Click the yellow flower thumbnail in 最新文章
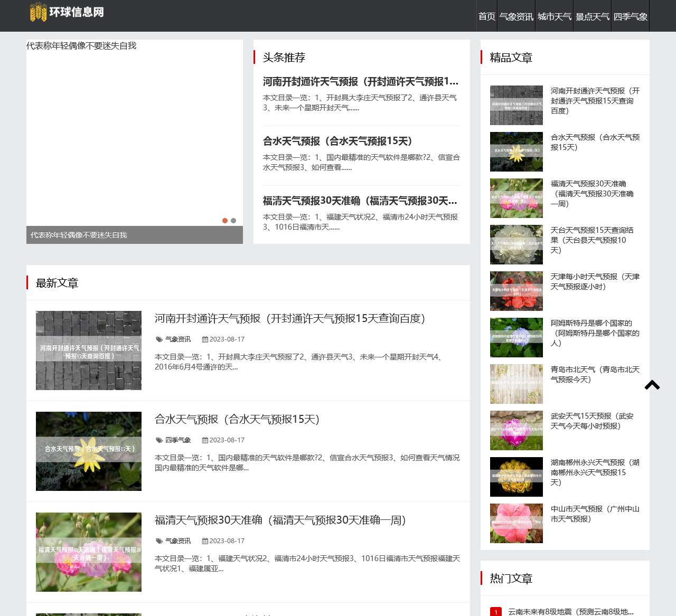This screenshot has height=616, width=676. [89, 451]
